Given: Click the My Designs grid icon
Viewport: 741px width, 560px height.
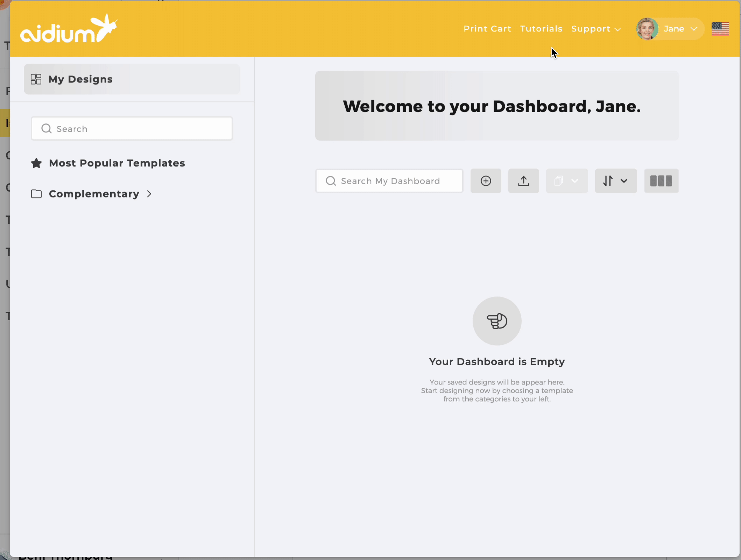Looking at the screenshot, I should coord(36,79).
